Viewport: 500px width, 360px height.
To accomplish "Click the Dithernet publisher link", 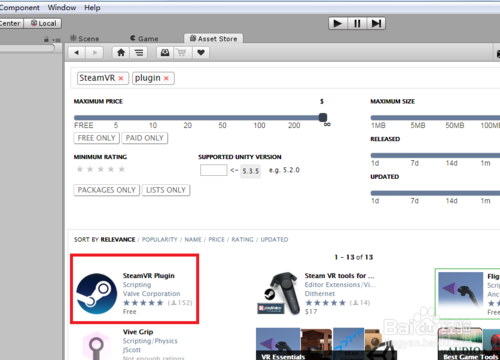I will pos(320,294).
